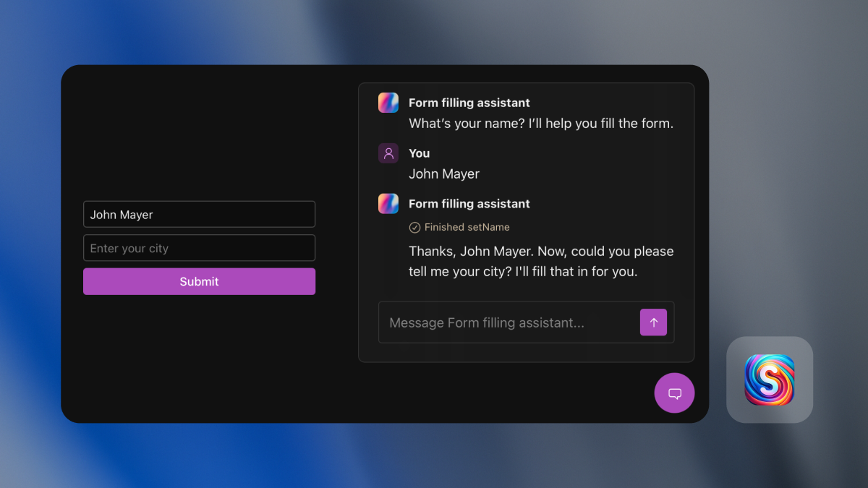Open the assistant conversation panel header
The width and height of the screenshot is (868, 488).
pyautogui.click(x=469, y=102)
